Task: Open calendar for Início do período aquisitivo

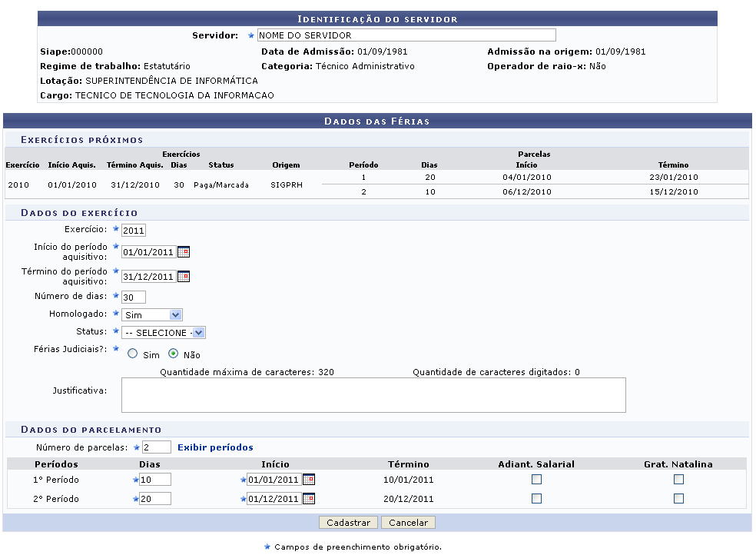Action: tap(184, 251)
